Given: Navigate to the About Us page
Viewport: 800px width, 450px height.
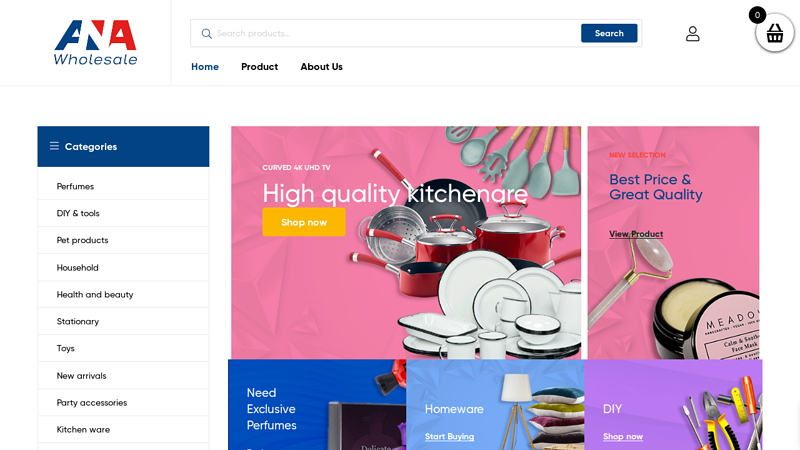Looking at the screenshot, I should click(321, 67).
